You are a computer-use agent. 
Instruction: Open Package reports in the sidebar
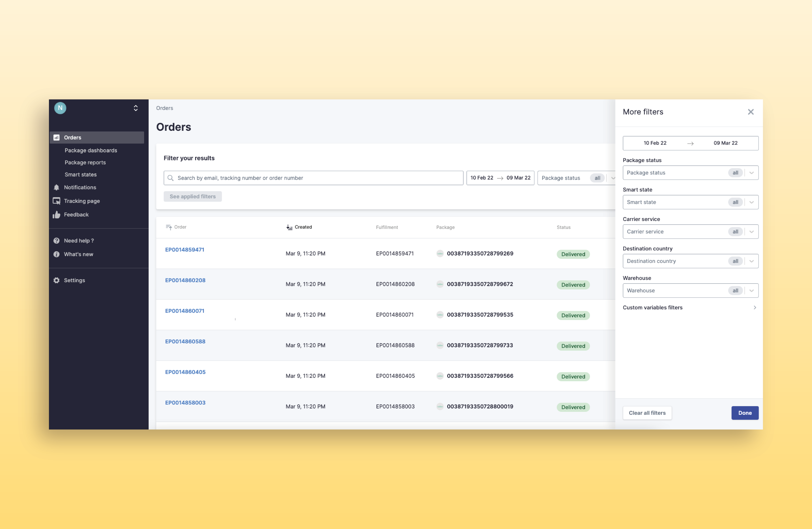pos(85,162)
